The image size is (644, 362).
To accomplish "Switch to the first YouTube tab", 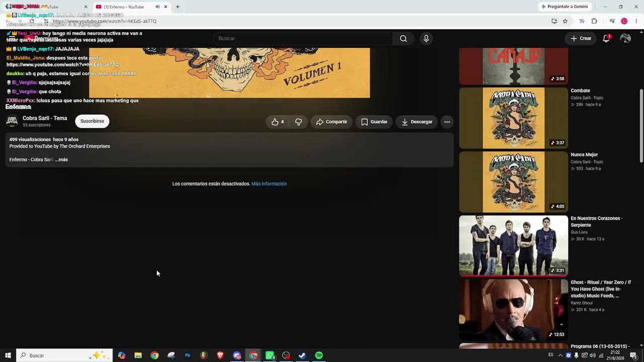I will click(x=47, y=7).
